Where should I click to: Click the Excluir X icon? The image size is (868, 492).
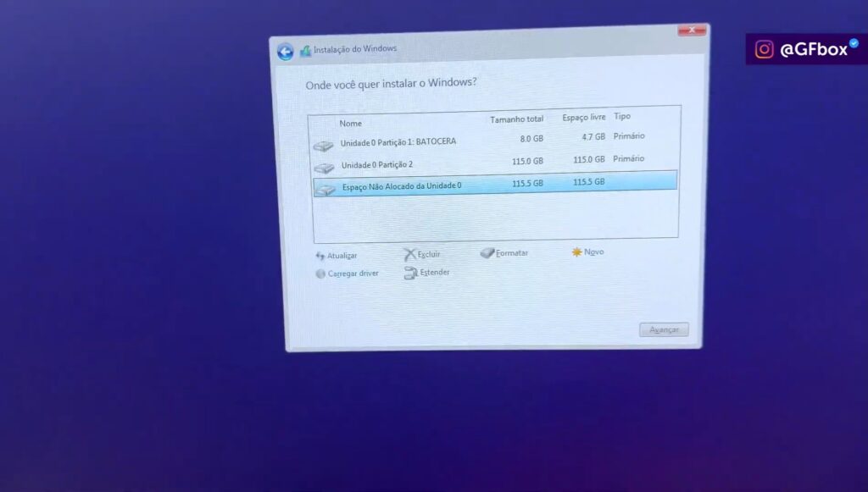click(409, 254)
